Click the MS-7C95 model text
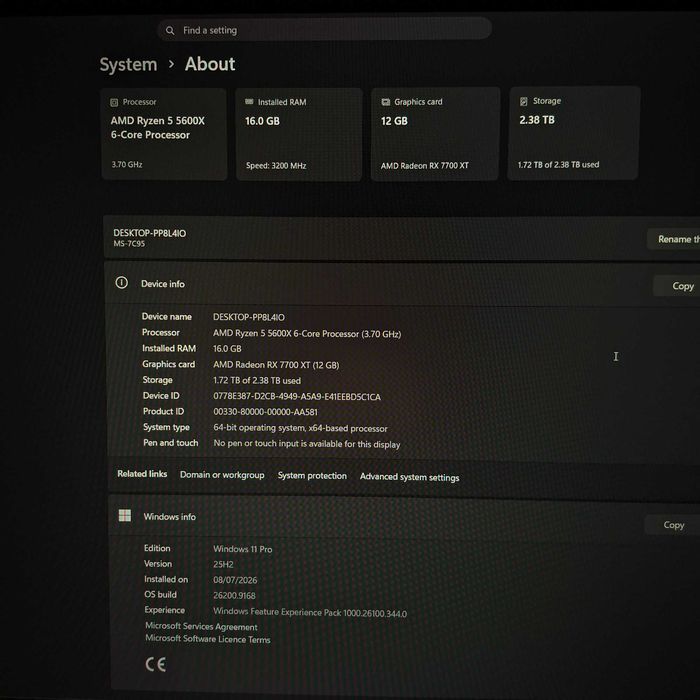The image size is (700, 700). pyautogui.click(x=129, y=244)
